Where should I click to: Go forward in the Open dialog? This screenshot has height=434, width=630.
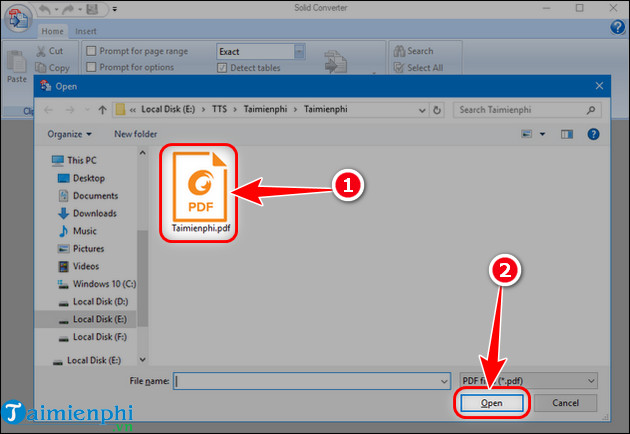point(70,110)
